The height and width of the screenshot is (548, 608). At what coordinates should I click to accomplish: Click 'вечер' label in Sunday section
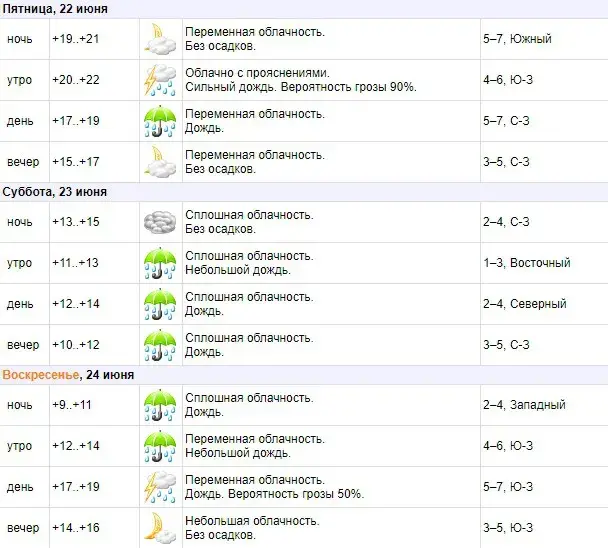[23, 528]
